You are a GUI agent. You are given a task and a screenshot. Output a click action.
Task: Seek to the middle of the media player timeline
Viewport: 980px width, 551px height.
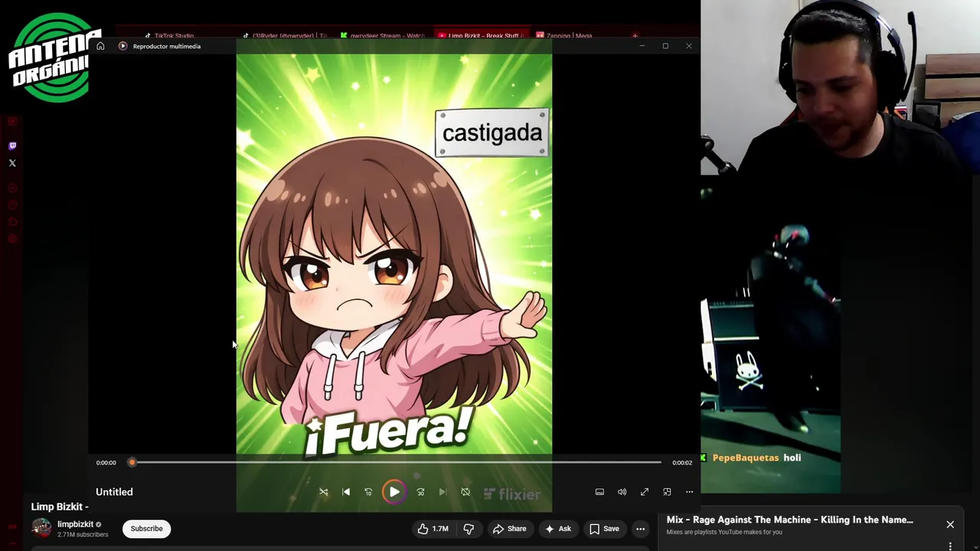click(397, 462)
